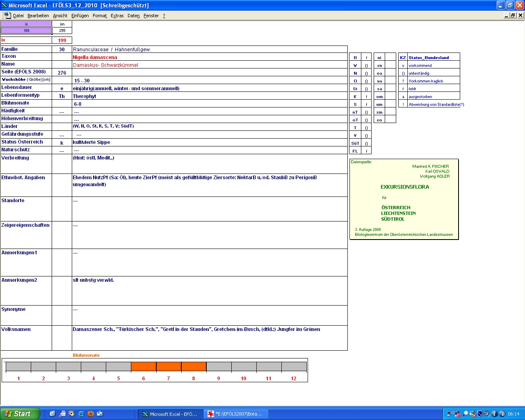Image resolution: width=525 pixels, height=420 pixels.
Task: Minimize the workbook window in menu bar
Action: (507, 15)
